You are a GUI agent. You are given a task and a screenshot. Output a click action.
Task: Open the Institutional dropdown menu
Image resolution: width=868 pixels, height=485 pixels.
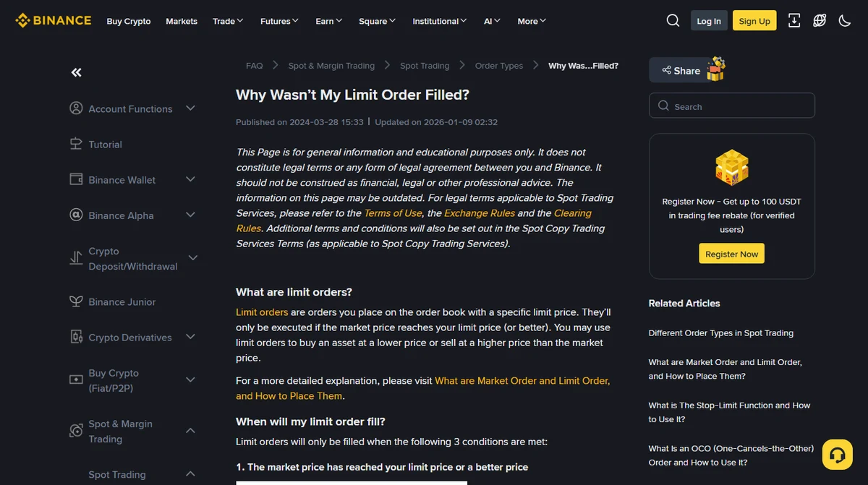pos(440,21)
